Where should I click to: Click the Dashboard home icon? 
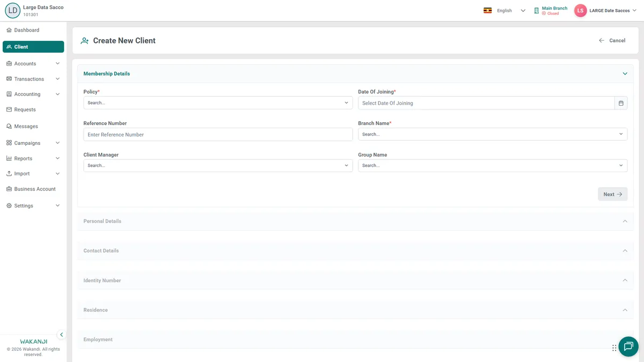[x=9, y=30]
